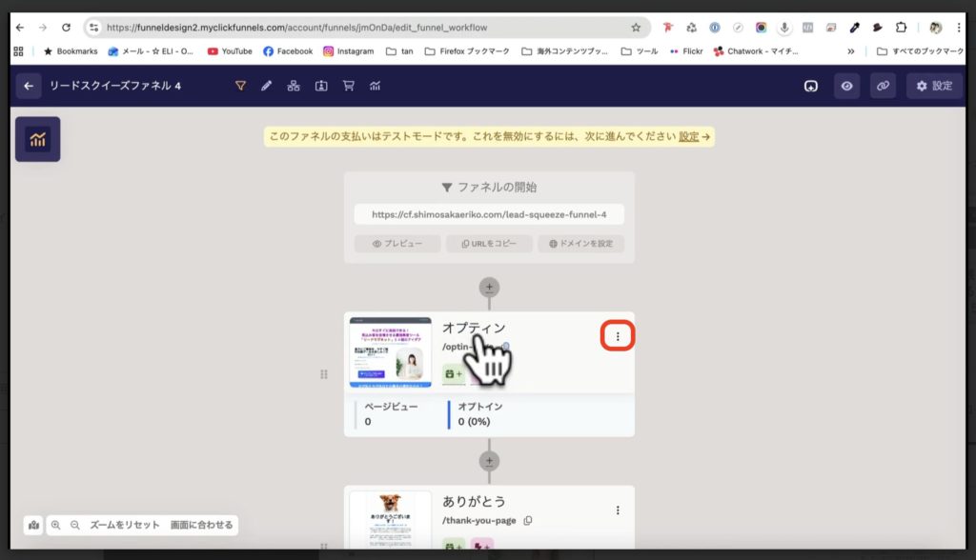Viewport: 976px width, 560px height.
Task: Click the ドメインを設定 button
Action: (582, 244)
